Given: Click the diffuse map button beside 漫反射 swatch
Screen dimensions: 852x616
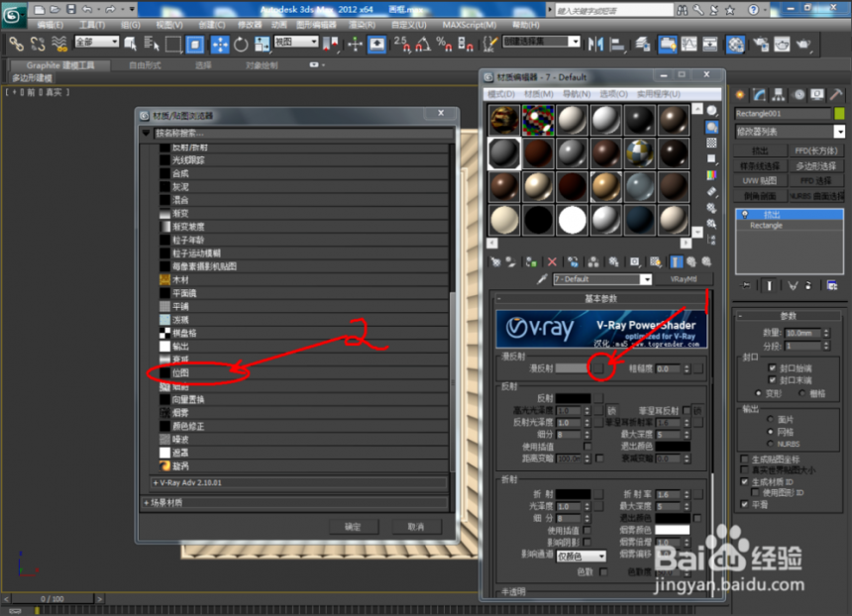Looking at the screenshot, I should [597, 368].
